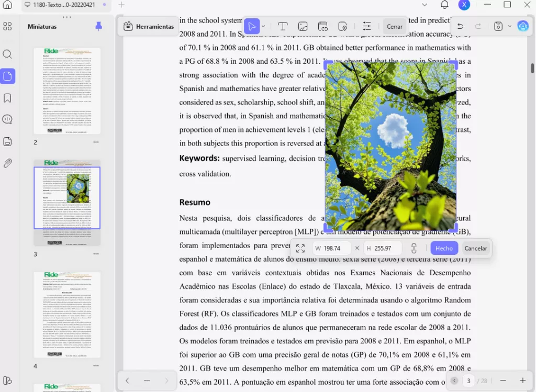Toggle the aspect ratio lock
536x392 pixels.
pos(414,249)
